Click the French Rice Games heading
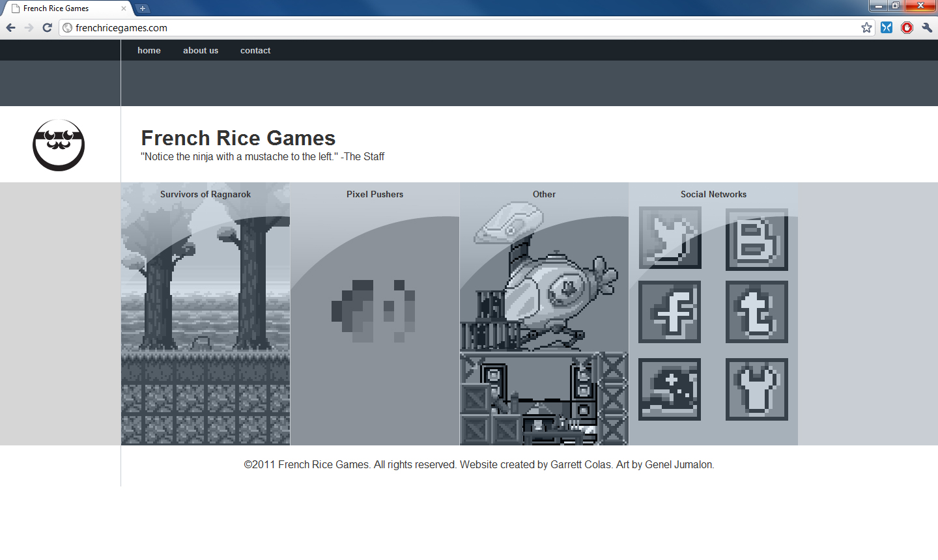Viewport: 938px width, 560px height. tap(238, 137)
